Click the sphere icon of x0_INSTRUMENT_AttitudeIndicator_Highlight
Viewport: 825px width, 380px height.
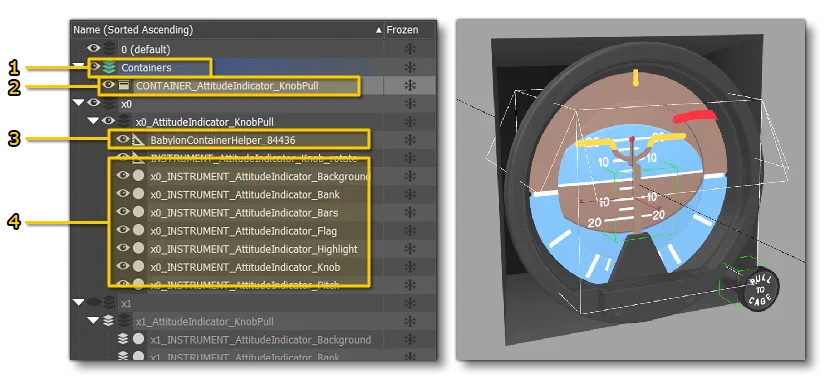[x=138, y=249]
